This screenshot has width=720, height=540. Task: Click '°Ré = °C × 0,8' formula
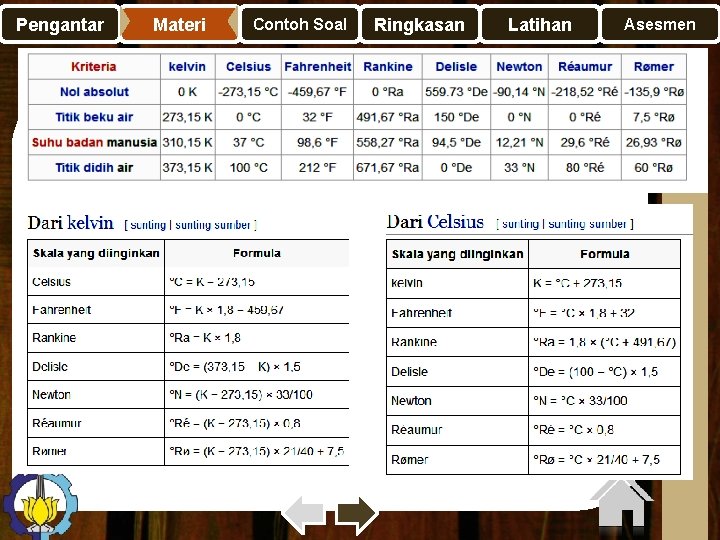point(573,430)
